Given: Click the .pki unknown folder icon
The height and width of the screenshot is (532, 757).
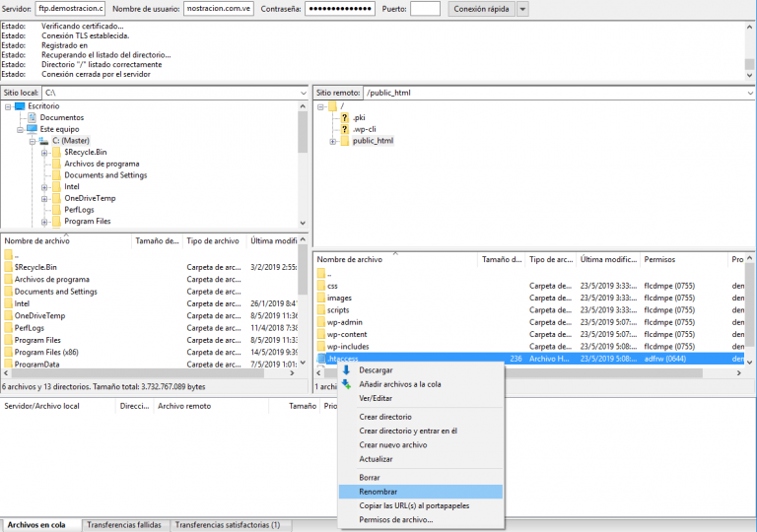Looking at the screenshot, I should click(345, 117).
